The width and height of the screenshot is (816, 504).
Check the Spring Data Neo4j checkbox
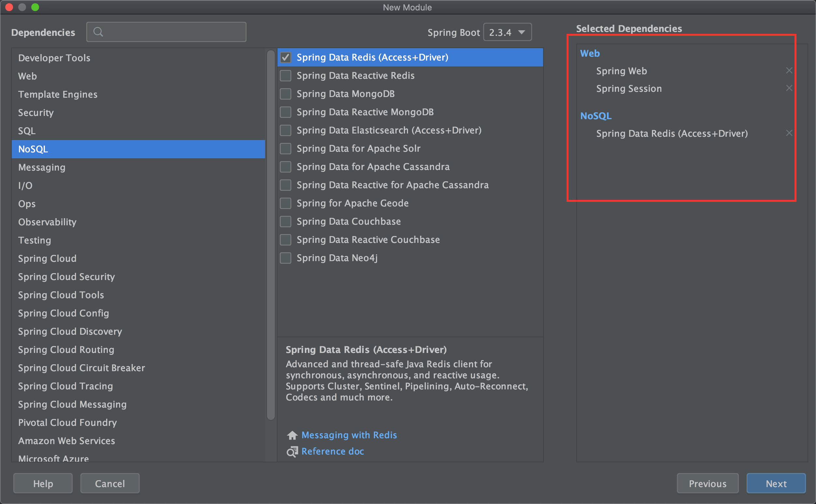(x=285, y=258)
